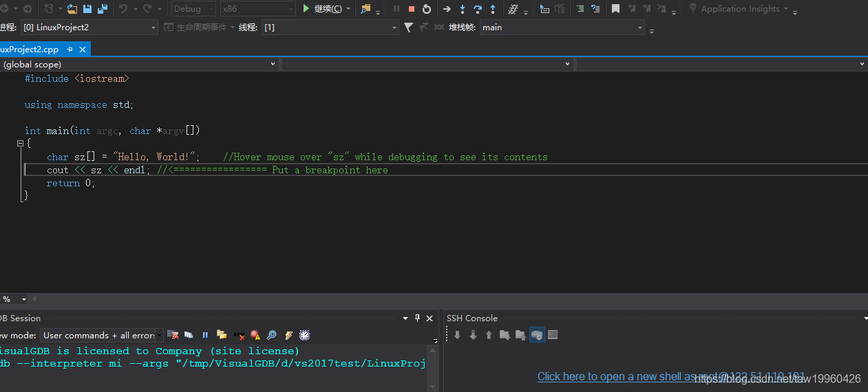868x392 pixels.
Task: Open GDB Session window options arrow
Action: pos(405,318)
